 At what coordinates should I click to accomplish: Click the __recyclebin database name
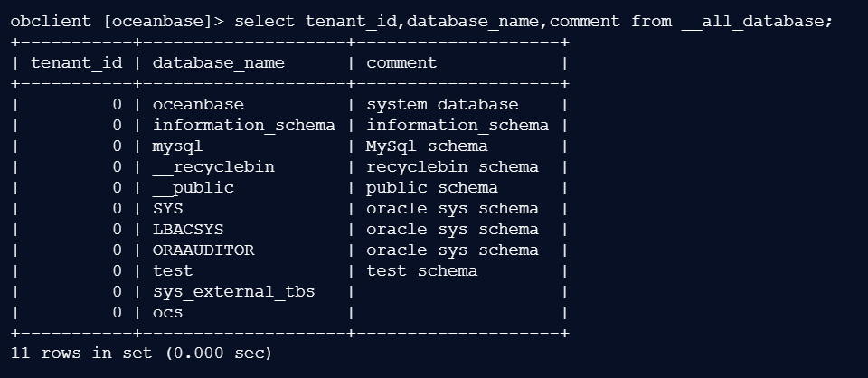(x=213, y=166)
